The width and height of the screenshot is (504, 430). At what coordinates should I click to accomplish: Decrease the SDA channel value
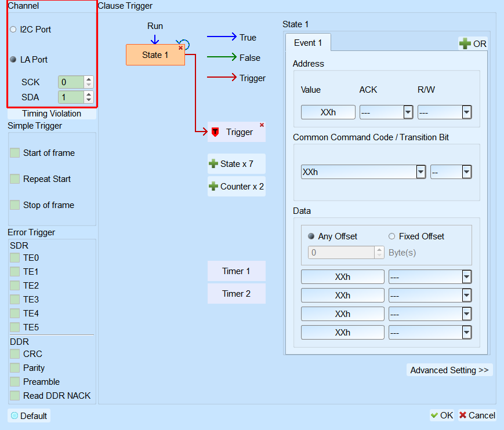[x=89, y=100]
